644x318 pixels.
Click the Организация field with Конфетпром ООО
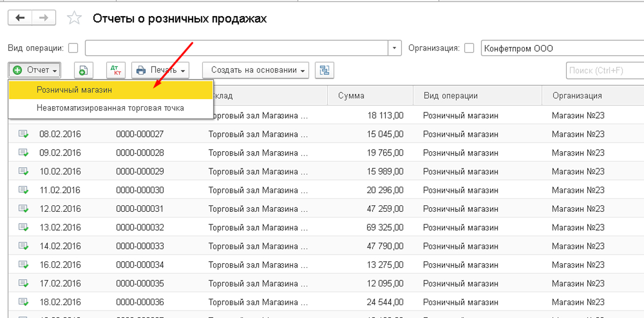coord(561,48)
